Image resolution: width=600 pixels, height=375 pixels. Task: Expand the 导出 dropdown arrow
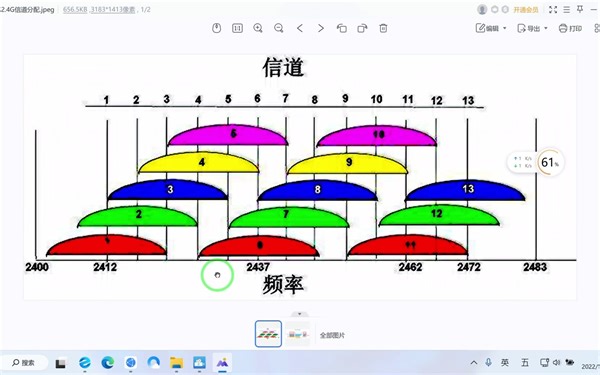point(546,28)
